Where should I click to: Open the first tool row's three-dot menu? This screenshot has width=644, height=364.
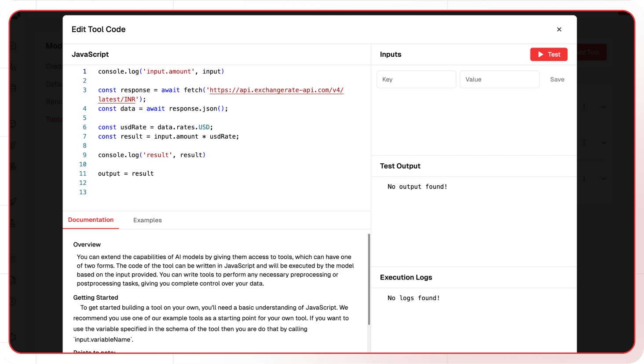click(x=584, y=107)
